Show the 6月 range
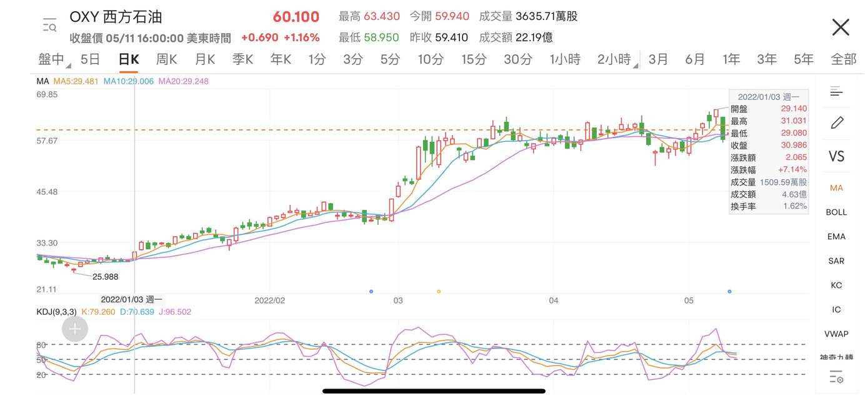This screenshot has height=401, width=868. click(695, 59)
